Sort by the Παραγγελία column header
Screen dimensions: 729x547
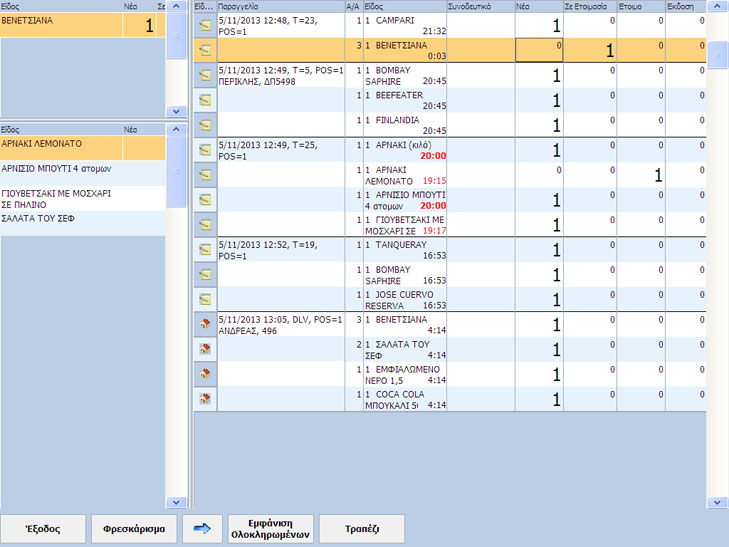280,6
